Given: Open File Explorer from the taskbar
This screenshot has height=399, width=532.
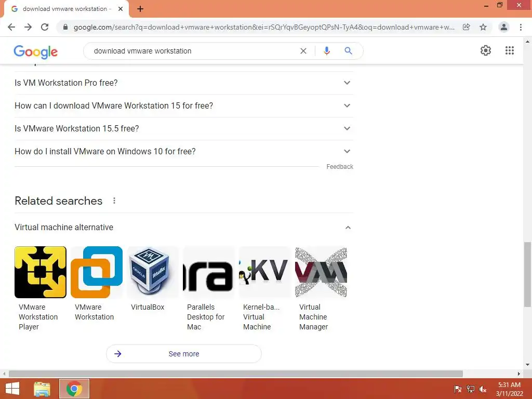Looking at the screenshot, I should tap(42, 389).
